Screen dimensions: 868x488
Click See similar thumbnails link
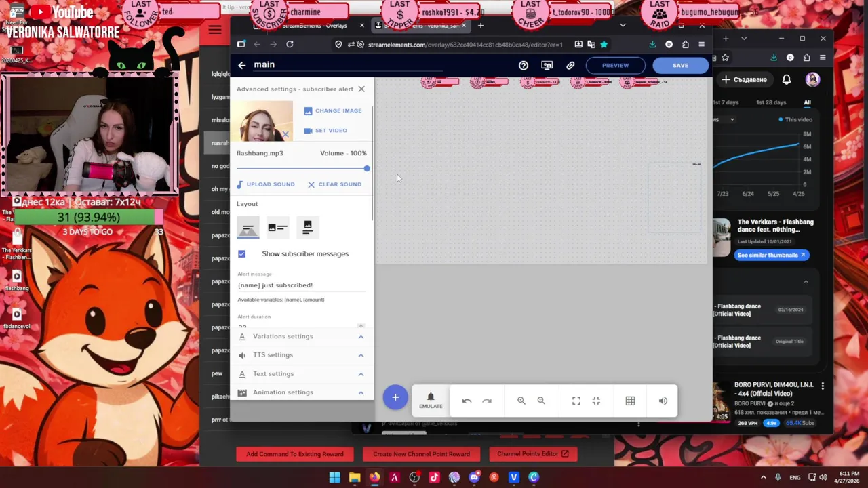771,255
